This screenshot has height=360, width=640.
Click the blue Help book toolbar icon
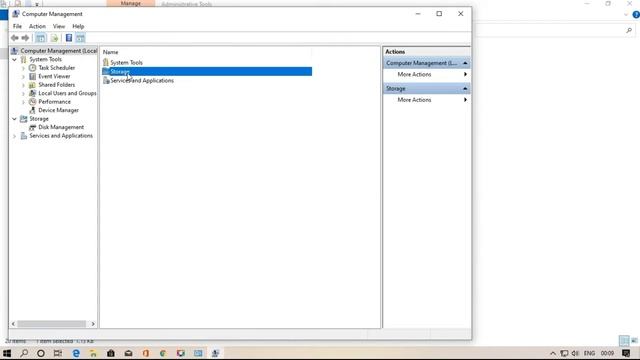pos(69,38)
